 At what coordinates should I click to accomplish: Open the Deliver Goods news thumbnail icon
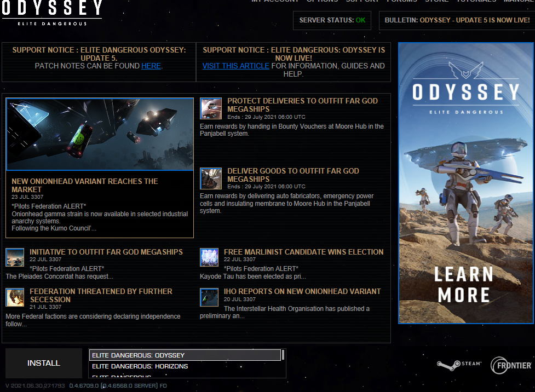pyautogui.click(x=211, y=178)
